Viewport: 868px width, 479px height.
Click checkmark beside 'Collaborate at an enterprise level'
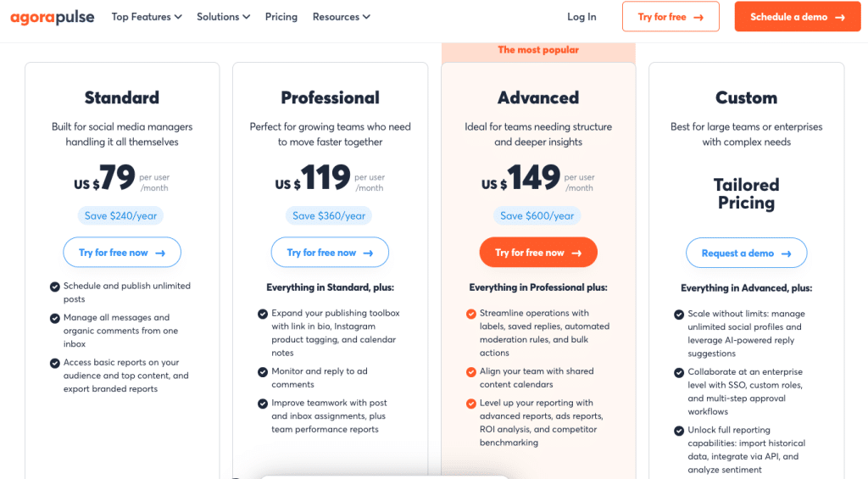[679, 372]
